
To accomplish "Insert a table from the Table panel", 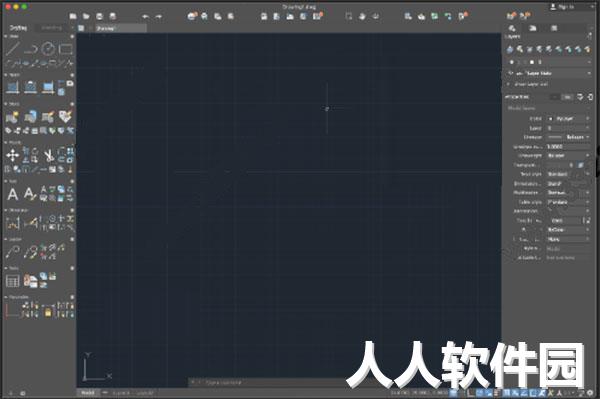I will pyautogui.click(x=12, y=281).
